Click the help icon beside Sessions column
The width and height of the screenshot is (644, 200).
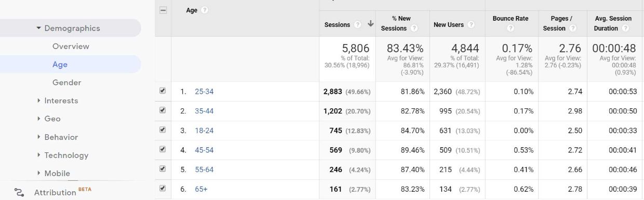(358, 24)
